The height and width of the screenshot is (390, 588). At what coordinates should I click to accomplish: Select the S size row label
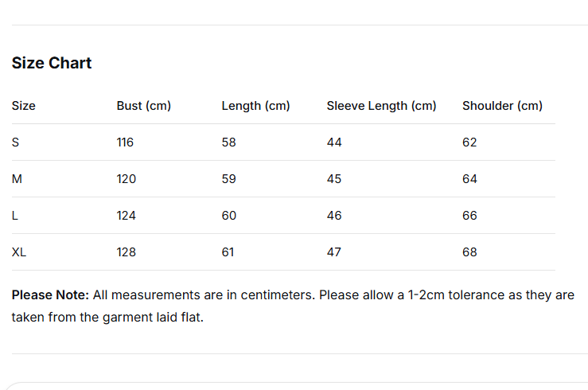pyautogui.click(x=15, y=142)
